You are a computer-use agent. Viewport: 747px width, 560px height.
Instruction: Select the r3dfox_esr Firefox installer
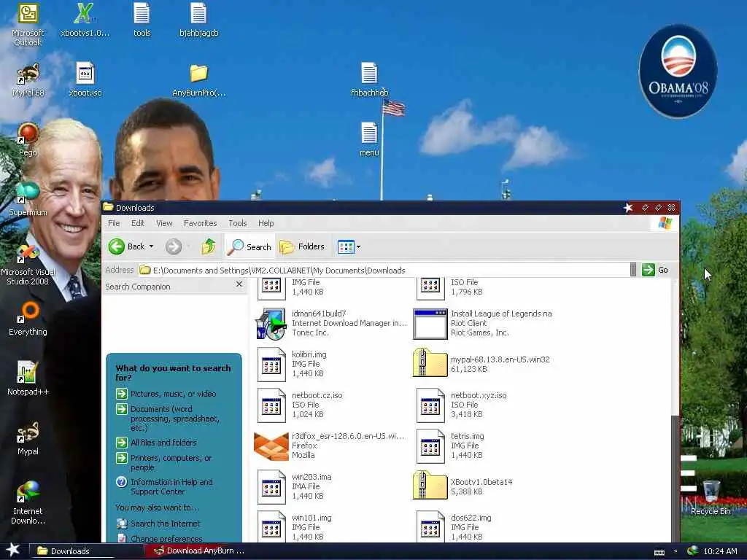[329, 446]
